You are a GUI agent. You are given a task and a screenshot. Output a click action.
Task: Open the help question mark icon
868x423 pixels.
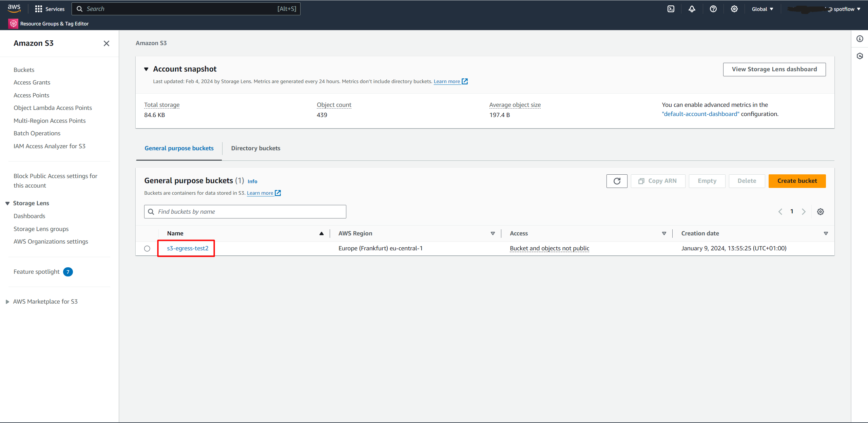pyautogui.click(x=713, y=9)
